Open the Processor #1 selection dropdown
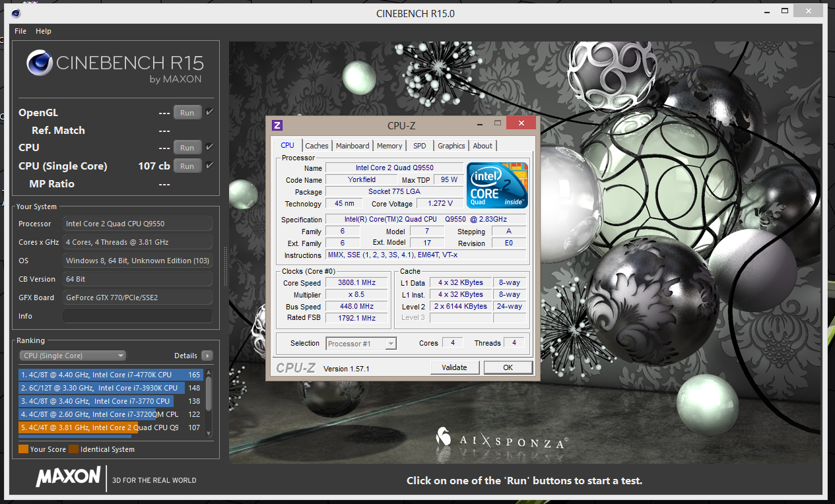835x504 pixels. (361, 343)
